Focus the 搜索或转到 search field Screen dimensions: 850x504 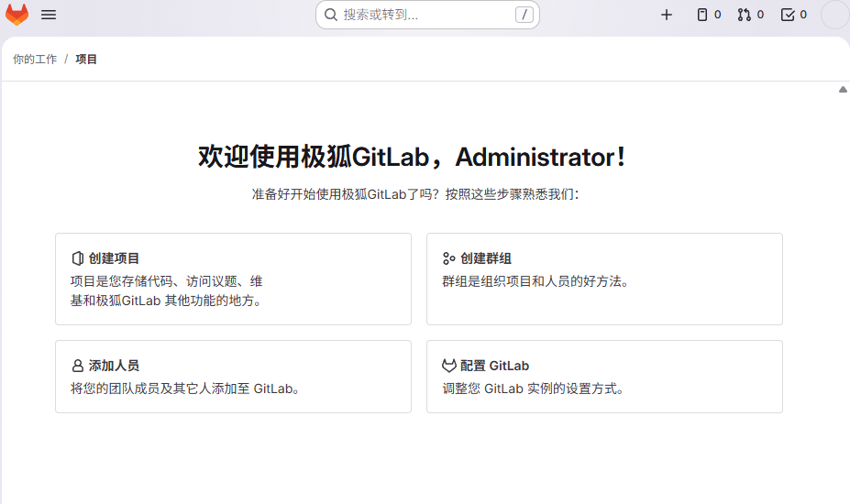[x=427, y=15]
